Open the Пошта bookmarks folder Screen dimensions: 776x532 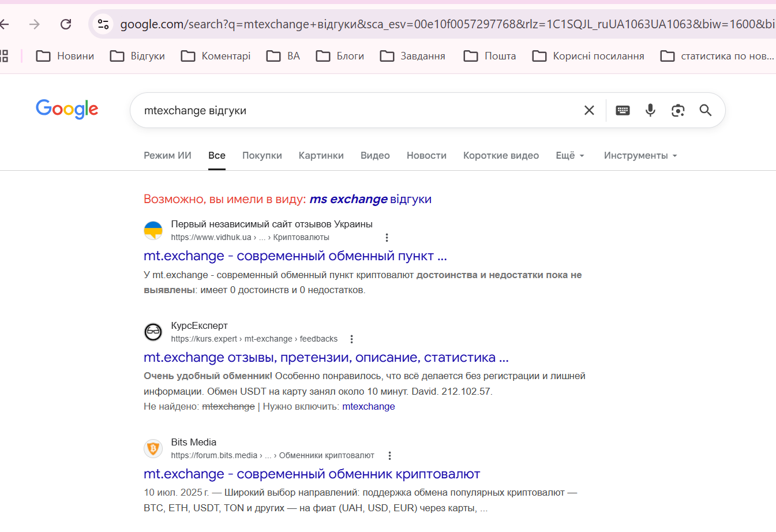490,56
